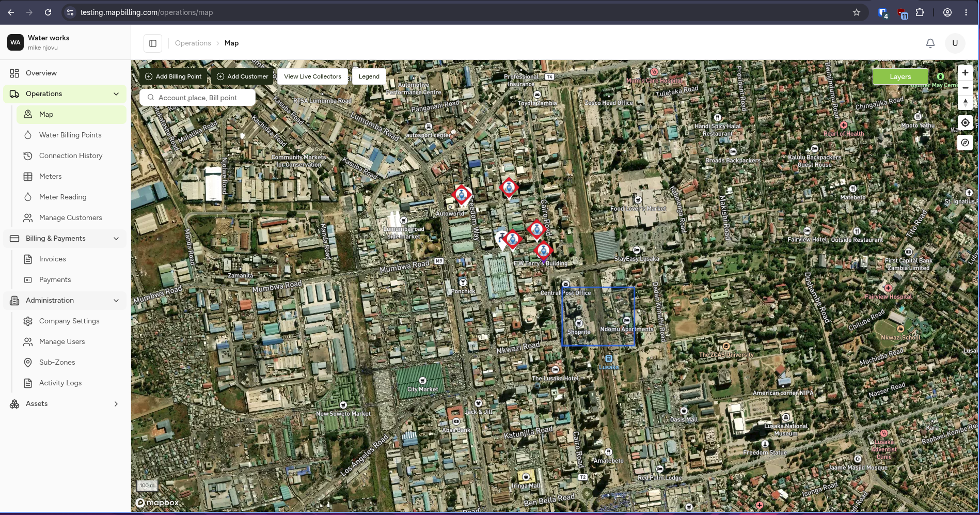Viewport: 980px width, 515px height.
Task: Select the red meter marker beside Autoworld
Action: (462, 195)
